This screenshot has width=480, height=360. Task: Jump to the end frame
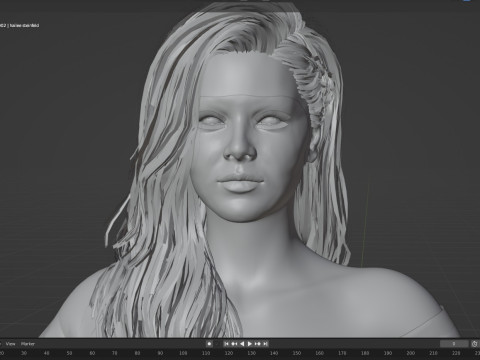point(265,344)
